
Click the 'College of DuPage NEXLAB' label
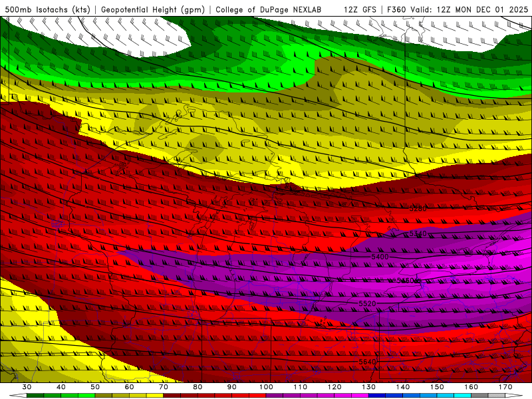coord(269,9)
